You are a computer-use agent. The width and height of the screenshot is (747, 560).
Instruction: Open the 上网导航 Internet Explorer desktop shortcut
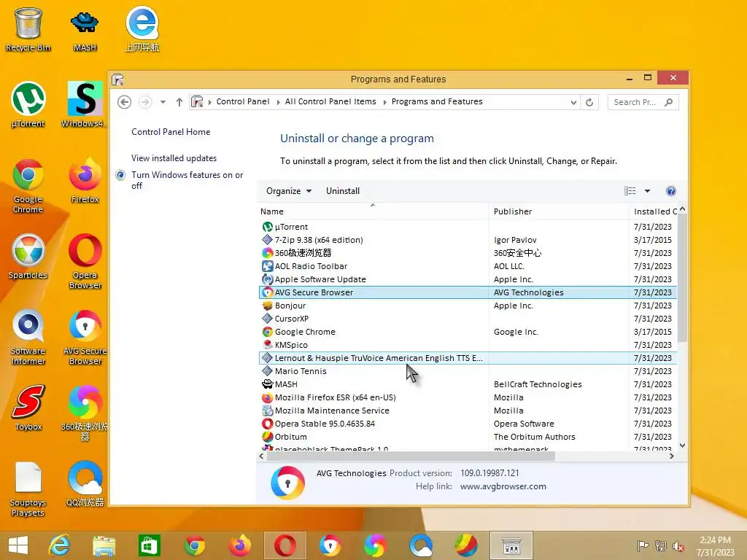142,29
